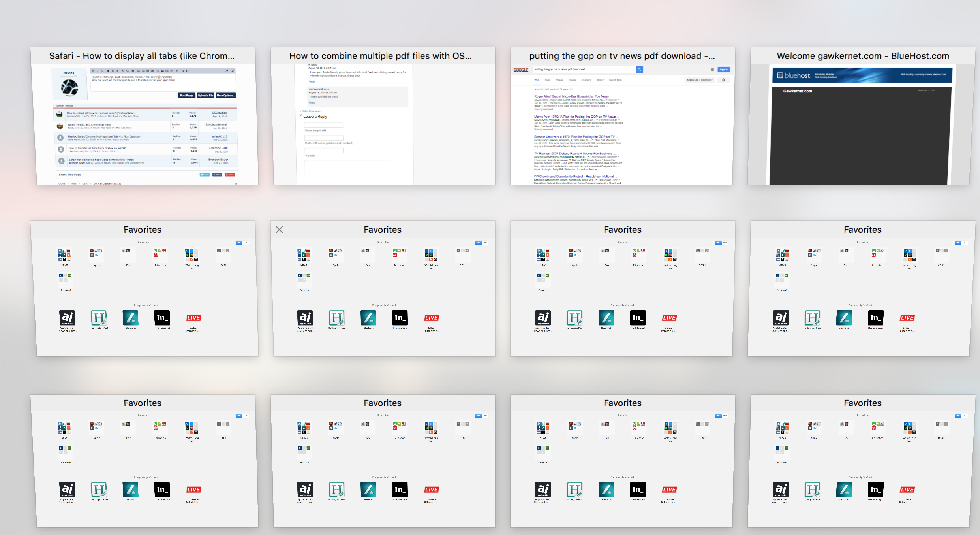Click the Name (required) input field

pos(323,125)
